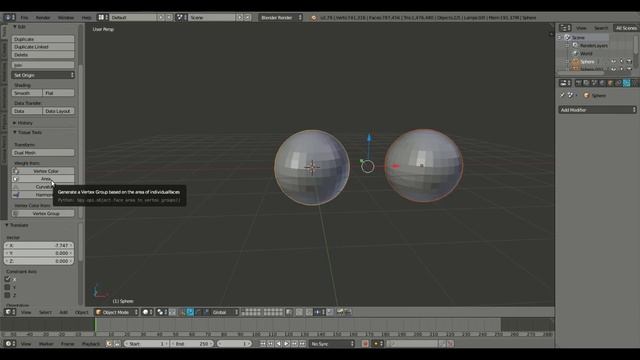Open the Blender Render engine dropdown
The image size is (640, 360).
click(281, 18)
